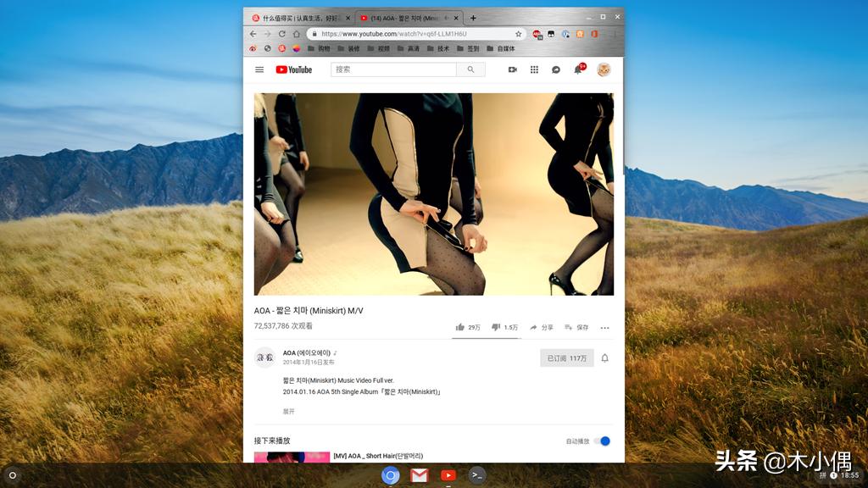The height and width of the screenshot is (488, 868).
Task: Open notifications via the bell icon
Action: [x=576, y=69]
